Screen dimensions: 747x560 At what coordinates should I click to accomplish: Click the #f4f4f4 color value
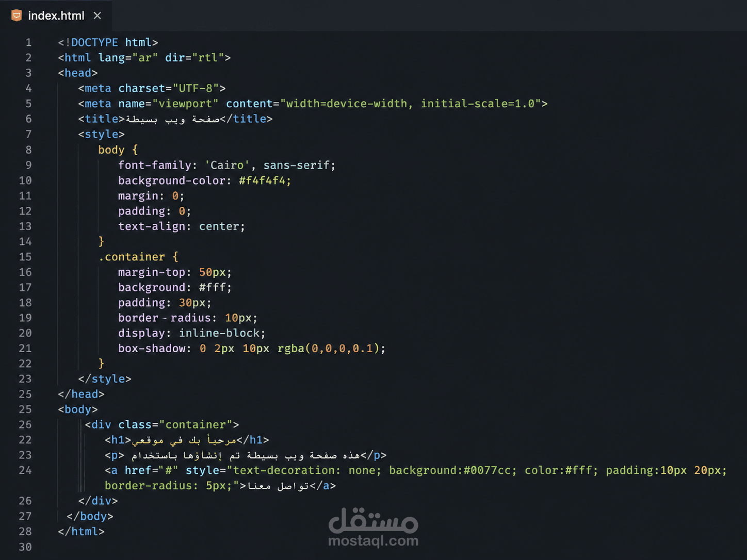pos(262,180)
